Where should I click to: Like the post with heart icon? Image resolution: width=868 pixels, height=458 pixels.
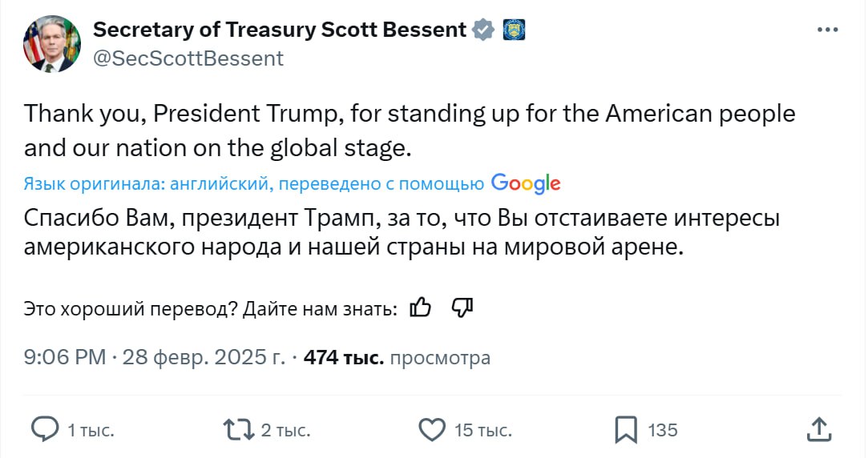click(432, 430)
